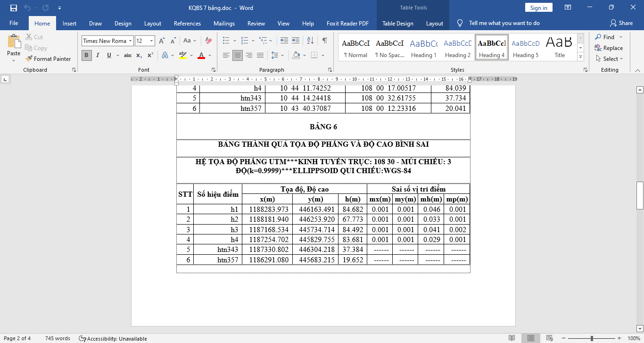Click the Clear All Formatting icon
The width and height of the screenshot is (644, 343).
click(209, 41)
